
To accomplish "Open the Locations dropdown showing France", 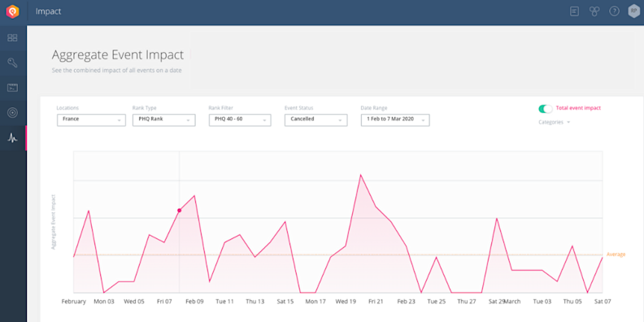I will pyautogui.click(x=91, y=120).
